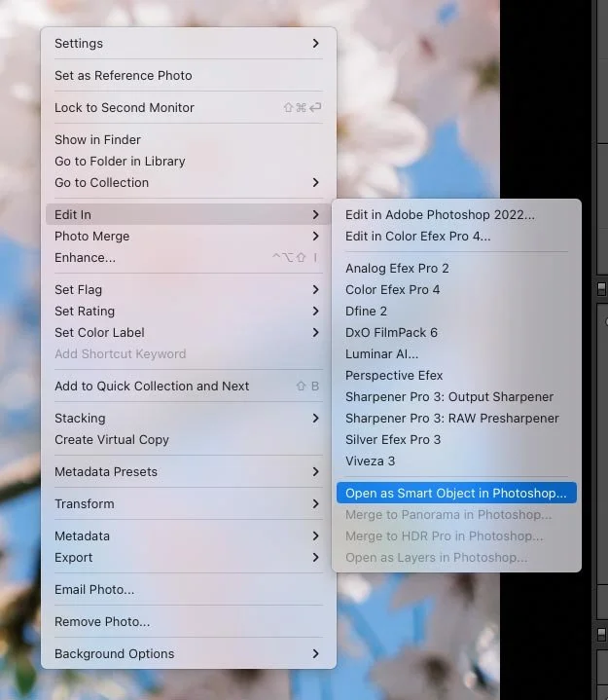Expand the Transform submenu
608x700 pixels.
click(x=189, y=504)
